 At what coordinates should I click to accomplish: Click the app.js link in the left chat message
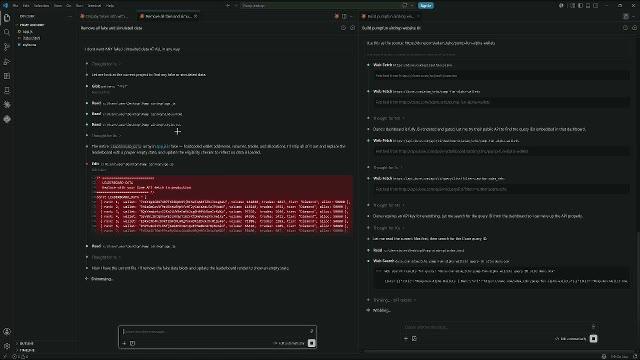[x=163, y=146]
